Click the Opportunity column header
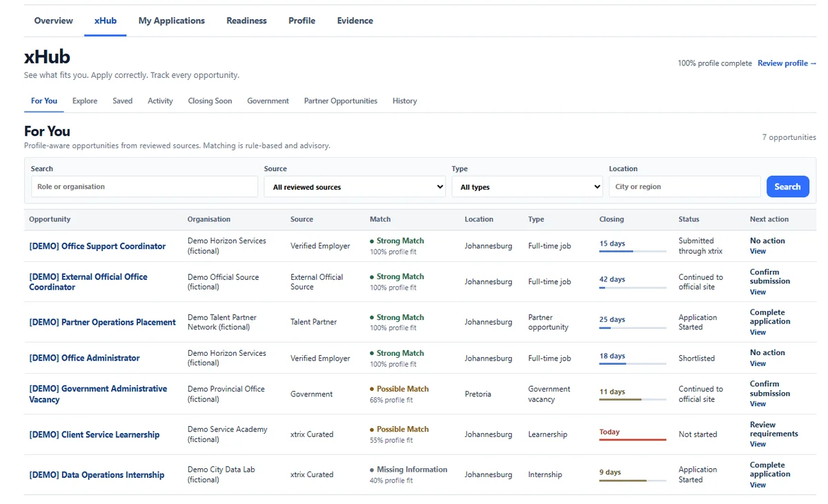Viewport: 828px width, 504px height. tap(50, 219)
